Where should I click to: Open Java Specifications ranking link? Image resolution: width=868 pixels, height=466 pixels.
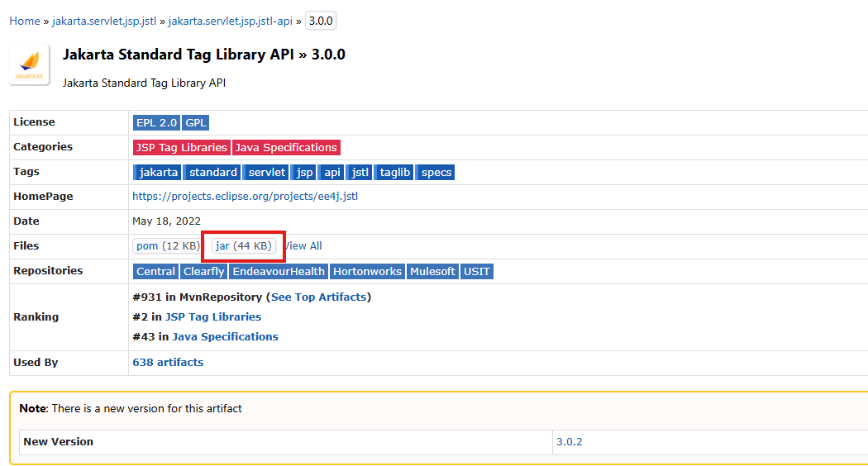226,337
